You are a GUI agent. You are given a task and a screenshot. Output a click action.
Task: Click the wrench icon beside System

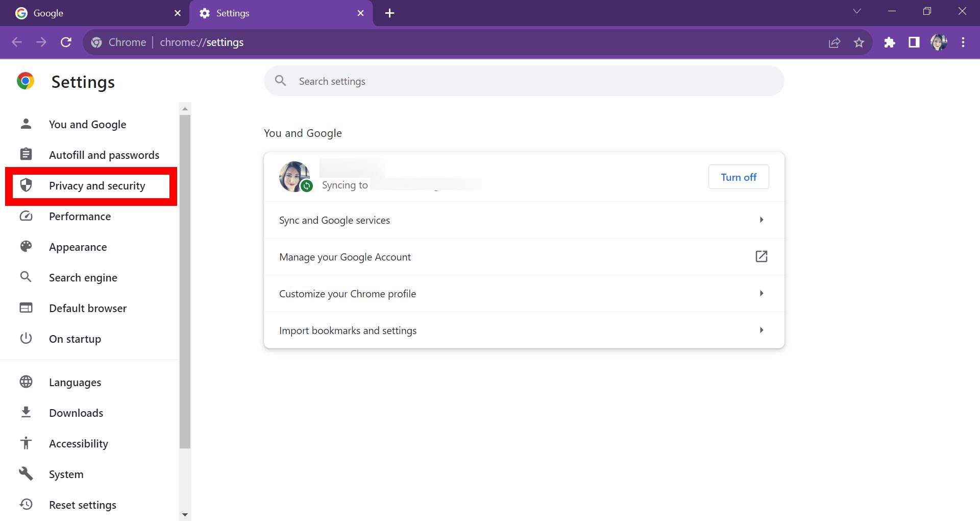pos(26,473)
